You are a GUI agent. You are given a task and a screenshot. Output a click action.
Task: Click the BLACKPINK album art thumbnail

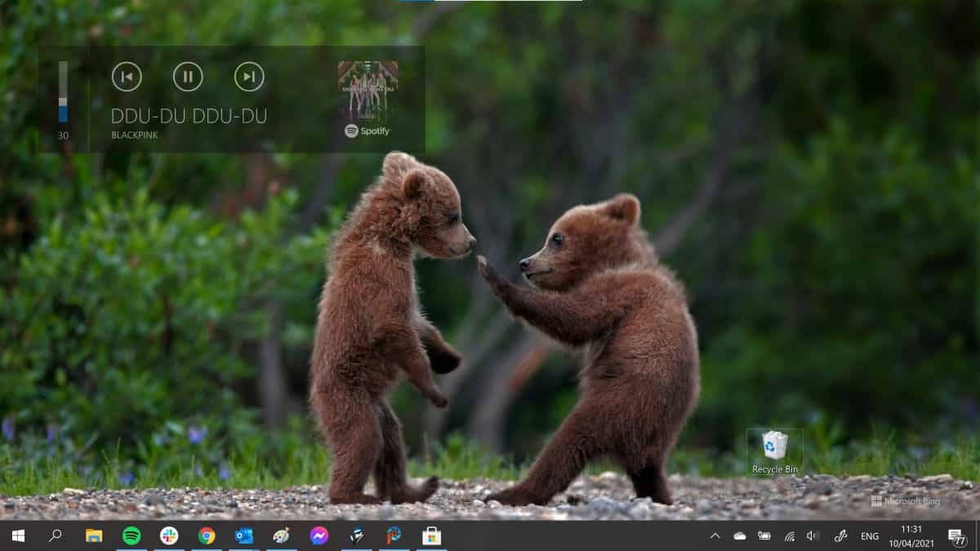pyautogui.click(x=367, y=91)
